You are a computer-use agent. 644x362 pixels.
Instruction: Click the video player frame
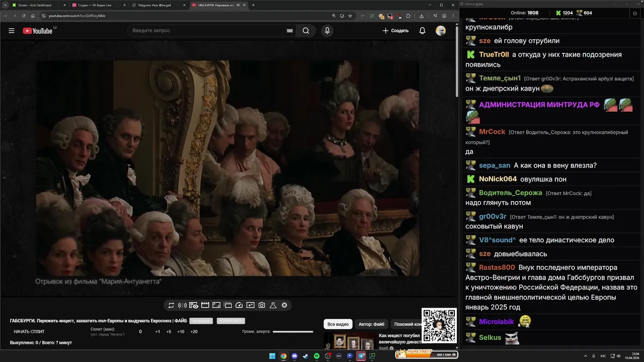(227, 168)
